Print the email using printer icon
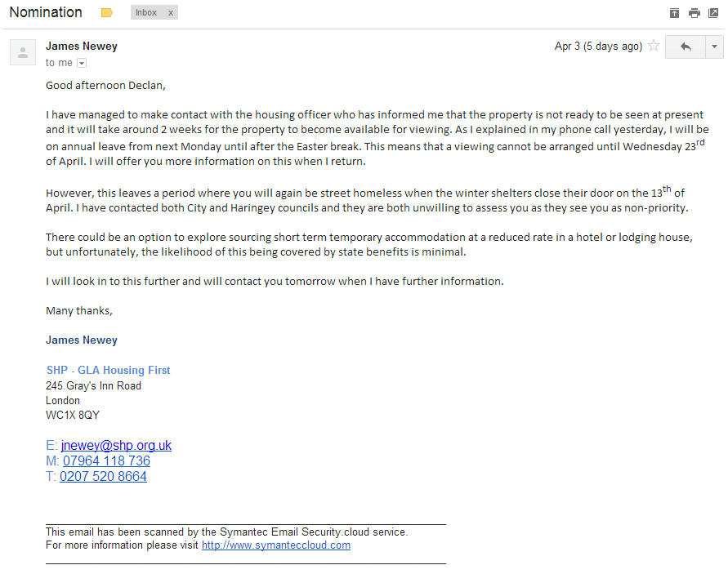This screenshot has width=728, height=574. (695, 13)
